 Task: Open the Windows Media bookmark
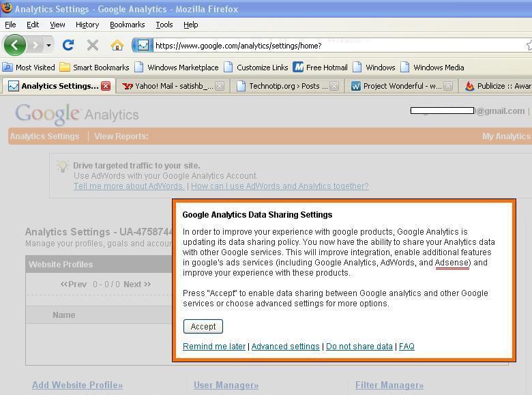(432, 68)
